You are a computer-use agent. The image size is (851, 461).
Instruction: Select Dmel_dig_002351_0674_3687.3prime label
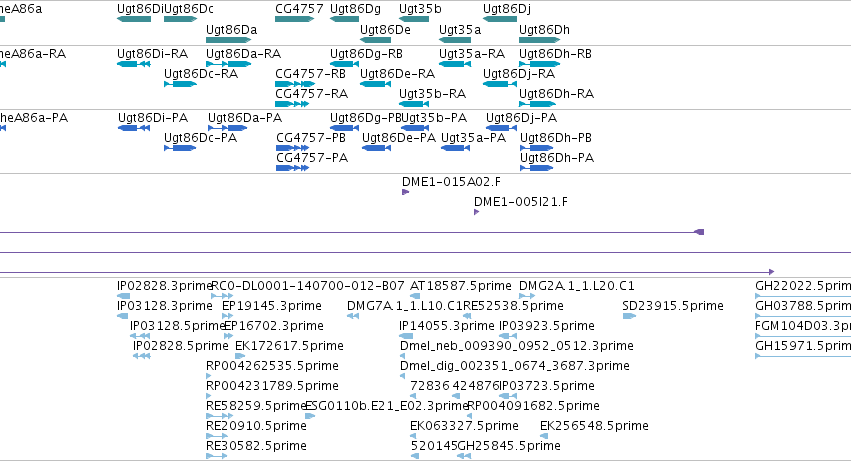click(x=515, y=365)
